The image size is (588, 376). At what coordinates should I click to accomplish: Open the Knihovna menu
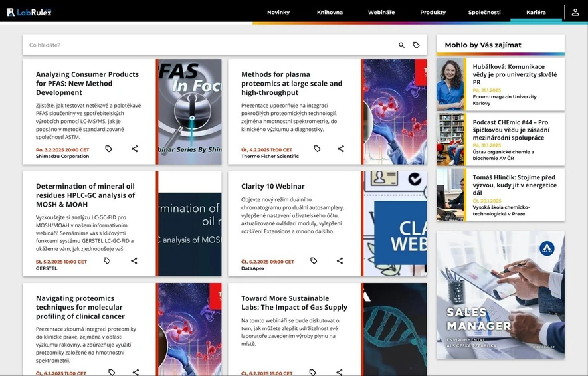pyautogui.click(x=330, y=12)
